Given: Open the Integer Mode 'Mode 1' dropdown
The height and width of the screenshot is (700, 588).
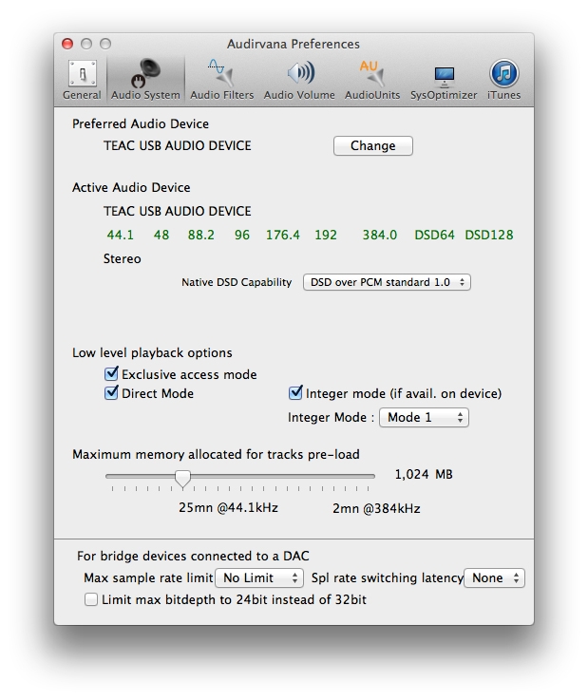Looking at the screenshot, I should 424,417.
